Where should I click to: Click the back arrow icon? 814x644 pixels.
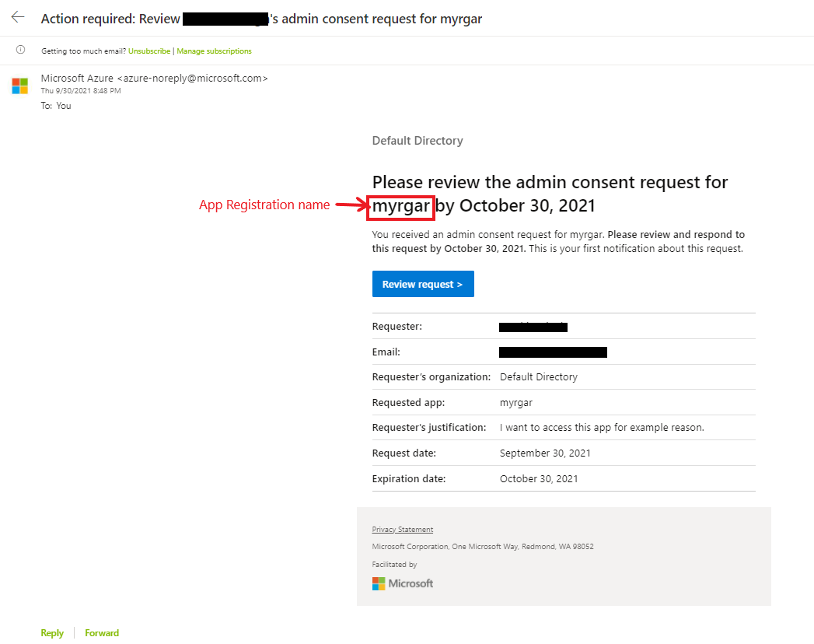coord(18,17)
